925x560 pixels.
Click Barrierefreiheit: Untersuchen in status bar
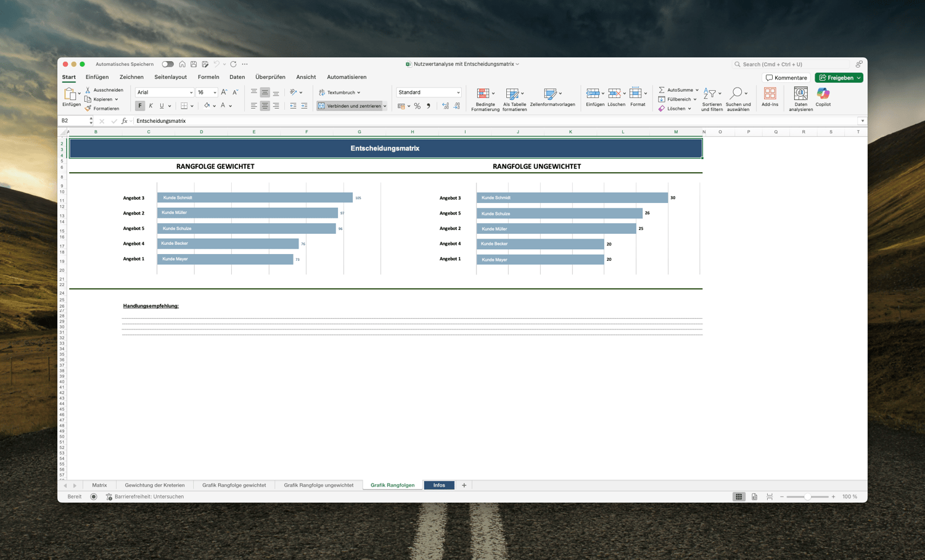(145, 496)
